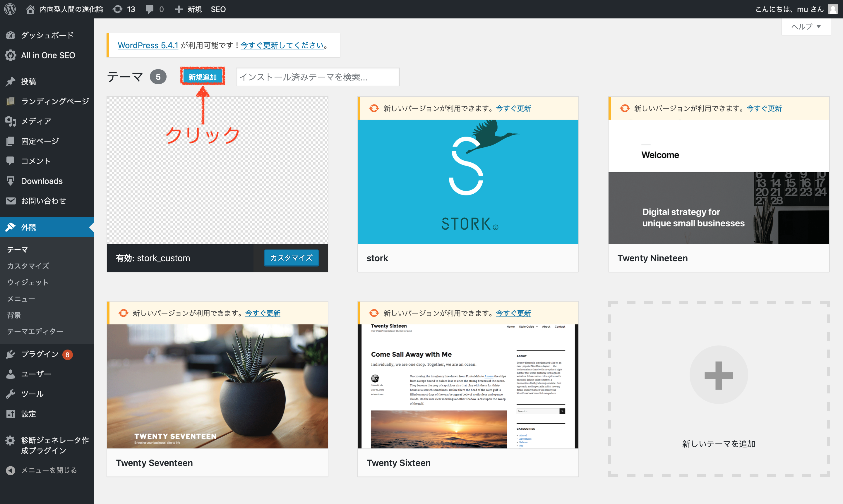Click the dashboard gauge icon

tap(11, 35)
